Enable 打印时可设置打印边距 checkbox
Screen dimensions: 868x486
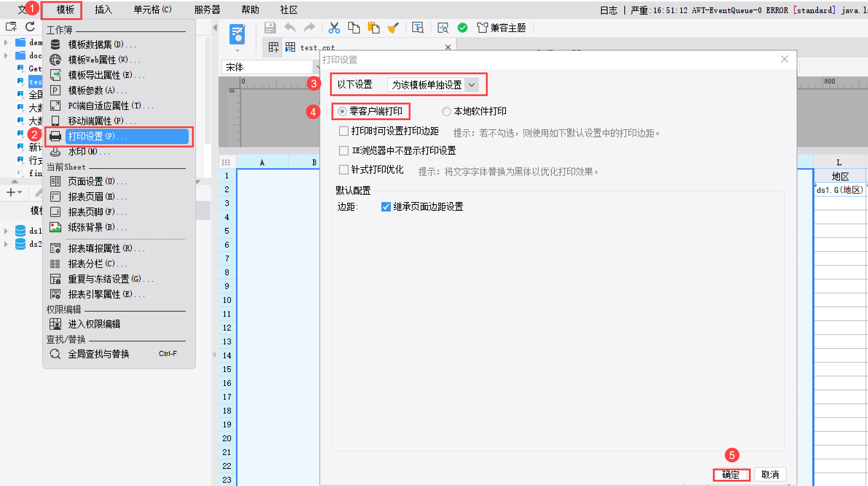[343, 131]
